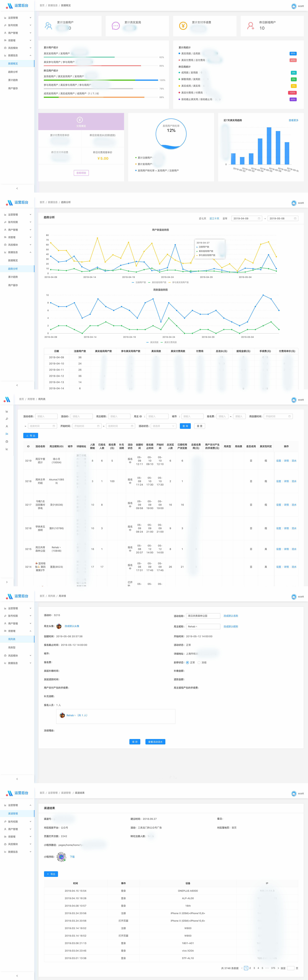Expand 账号权限 in the 数据概览 page sidebar
The width and height of the screenshot is (308, 980).
(x=17, y=25)
